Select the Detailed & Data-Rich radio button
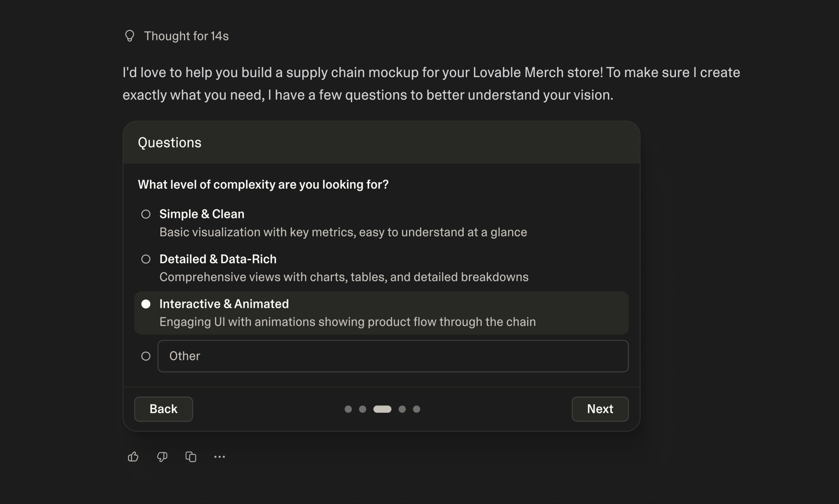 146,259
